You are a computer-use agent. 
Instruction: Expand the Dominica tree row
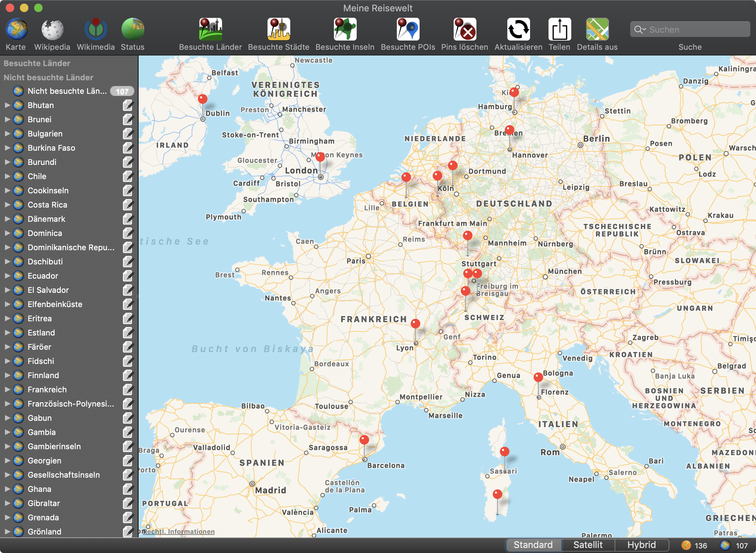(x=7, y=233)
